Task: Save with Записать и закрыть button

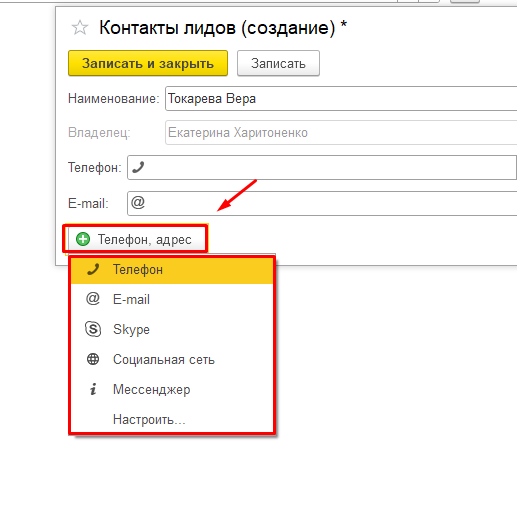Action: [148, 63]
